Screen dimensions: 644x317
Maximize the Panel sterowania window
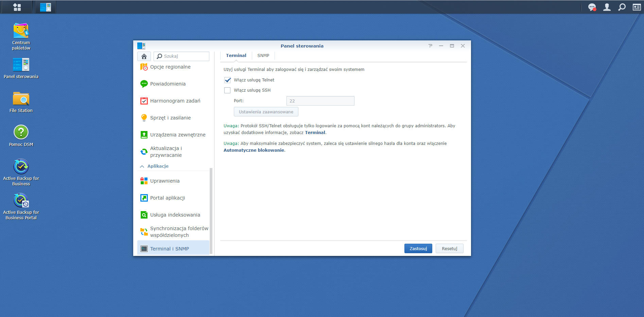pos(452,46)
